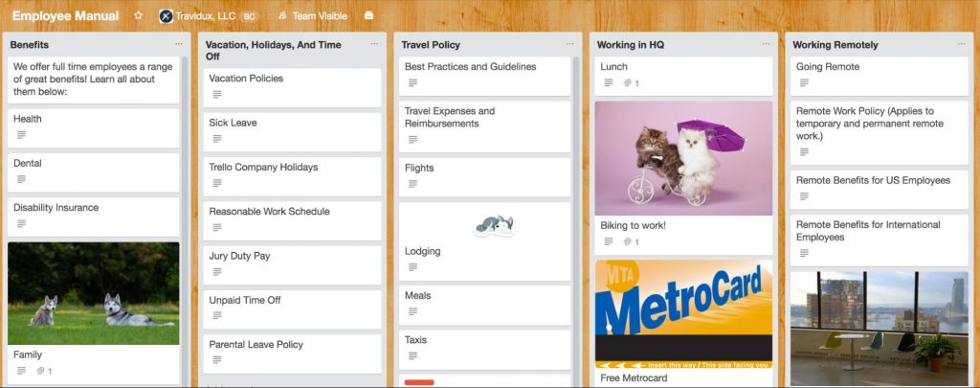Click the attachment icon on Lunch card
This screenshot has height=388, width=980.
(x=628, y=83)
